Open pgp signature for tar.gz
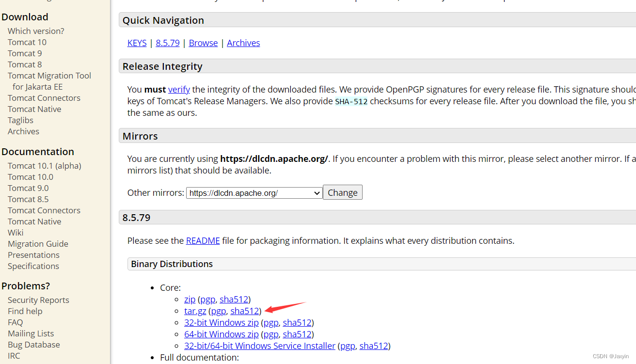The width and height of the screenshot is (636, 364). click(x=219, y=311)
